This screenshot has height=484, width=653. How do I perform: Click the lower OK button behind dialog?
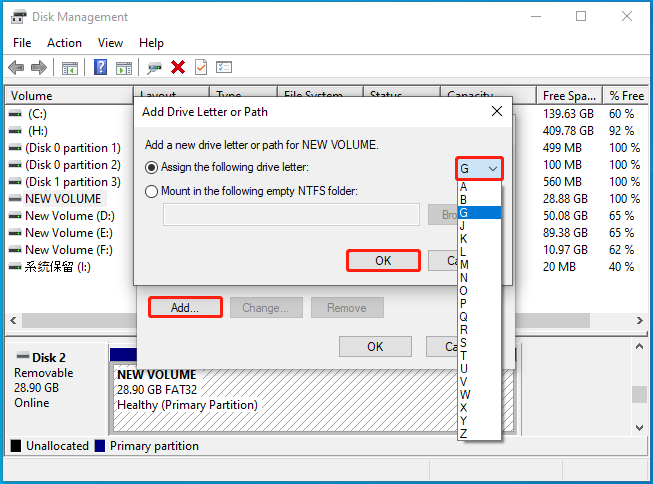[375, 347]
